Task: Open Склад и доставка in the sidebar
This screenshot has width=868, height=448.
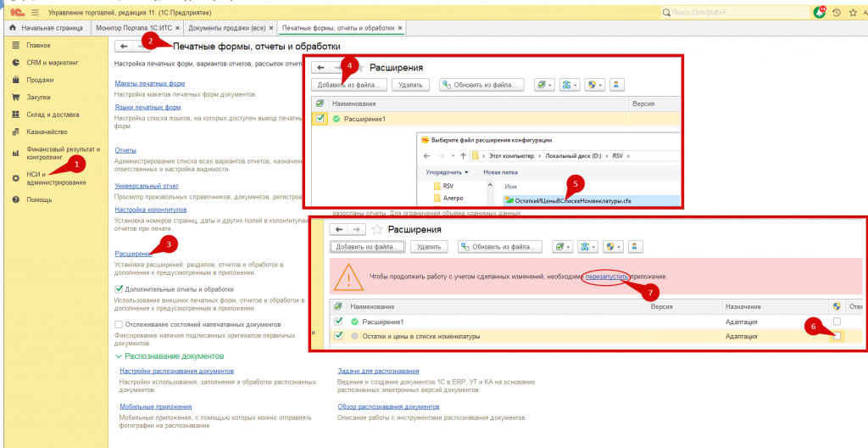Action: [53, 115]
